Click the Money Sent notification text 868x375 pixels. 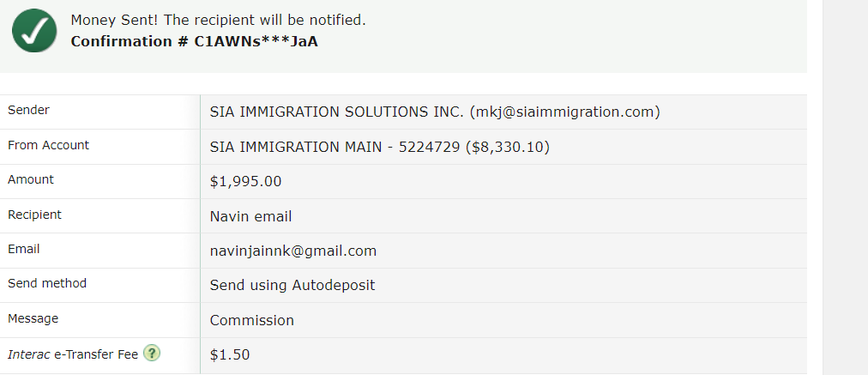(x=218, y=21)
